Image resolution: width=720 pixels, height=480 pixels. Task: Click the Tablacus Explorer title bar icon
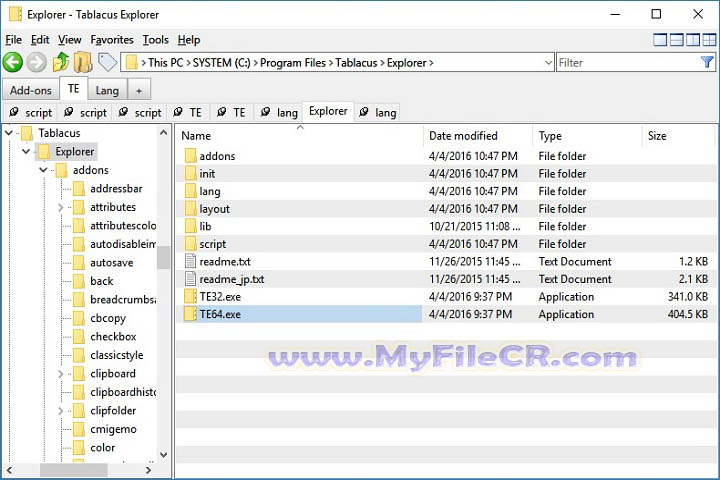[x=15, y=14]
